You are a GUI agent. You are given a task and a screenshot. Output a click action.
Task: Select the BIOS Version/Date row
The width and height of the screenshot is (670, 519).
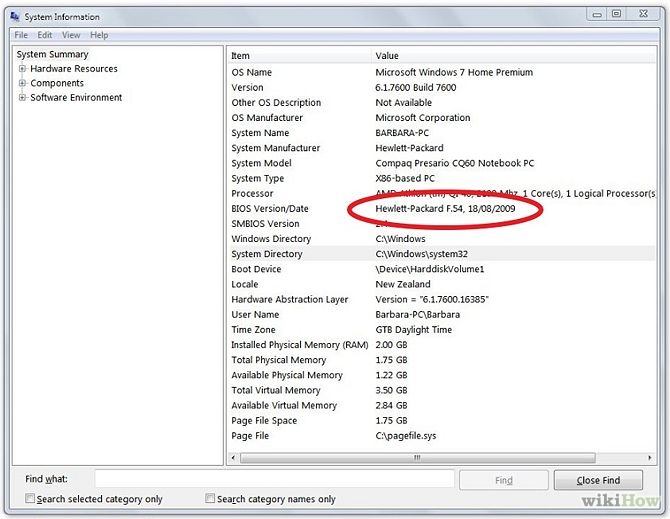[442, 208]
